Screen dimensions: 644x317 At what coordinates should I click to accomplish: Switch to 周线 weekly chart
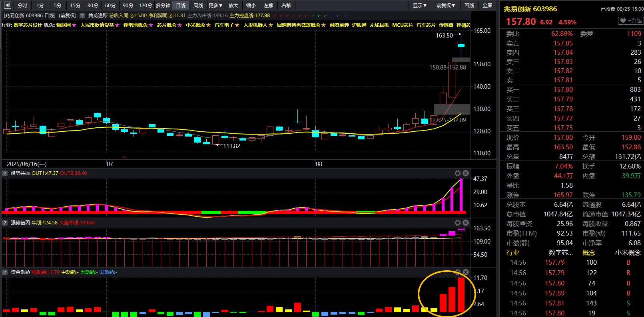tap(198, 5)
